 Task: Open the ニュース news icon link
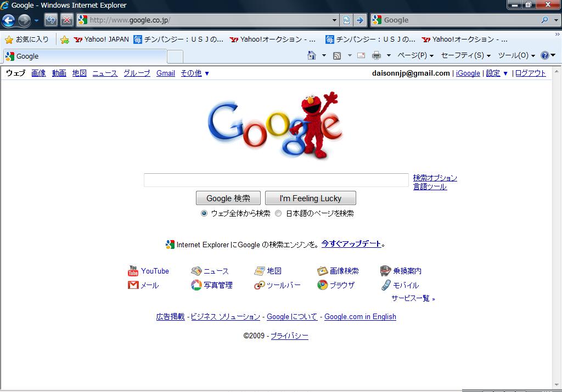pos(210,271)
